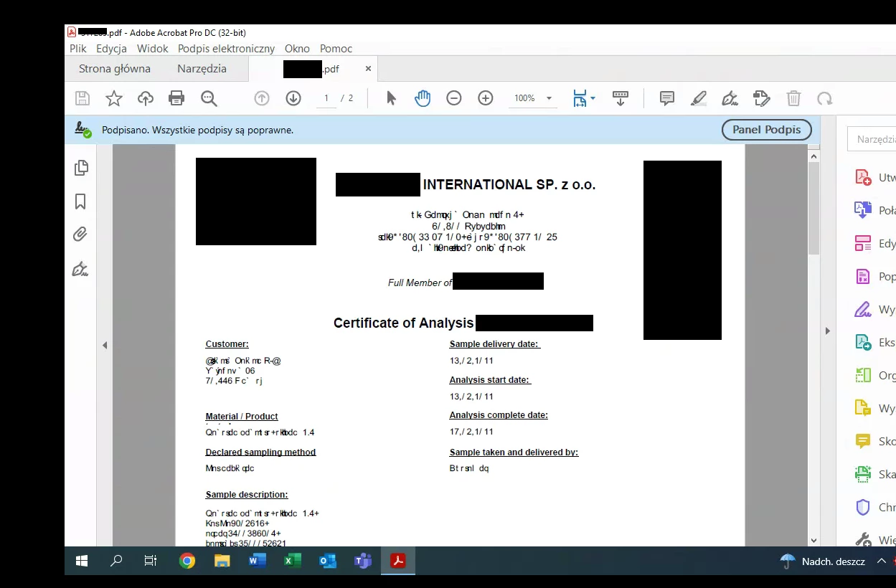Click the Scan tool icon
Viewport: 896px width, 588px height.
(x=863, y=474)
